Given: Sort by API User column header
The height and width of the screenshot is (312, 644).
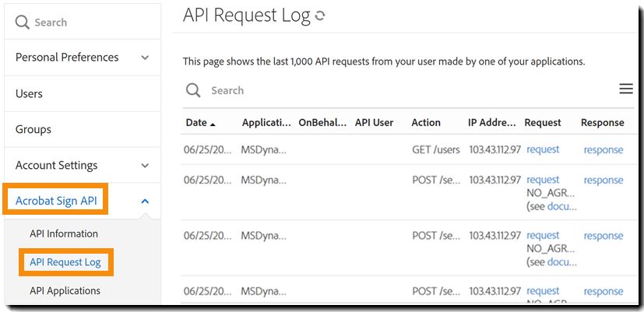Looking at the screenshot, I should click(374, 123).
